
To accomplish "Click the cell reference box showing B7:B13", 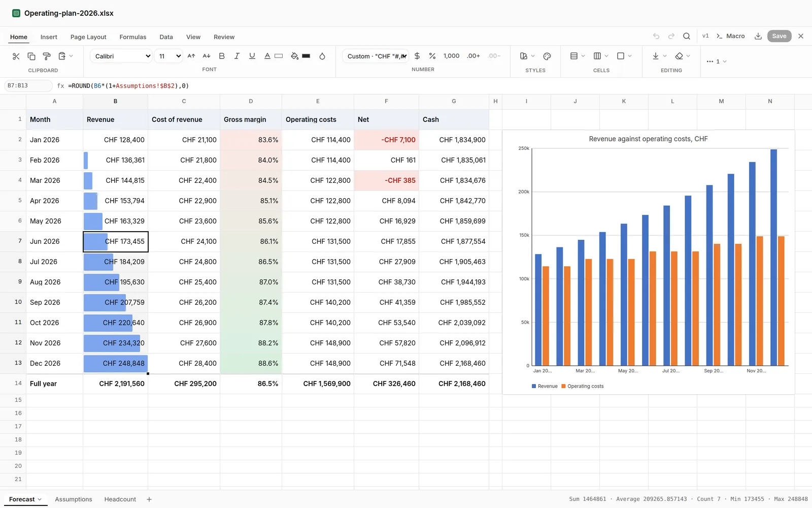I will pyautogui.click(x=28, y=86).
